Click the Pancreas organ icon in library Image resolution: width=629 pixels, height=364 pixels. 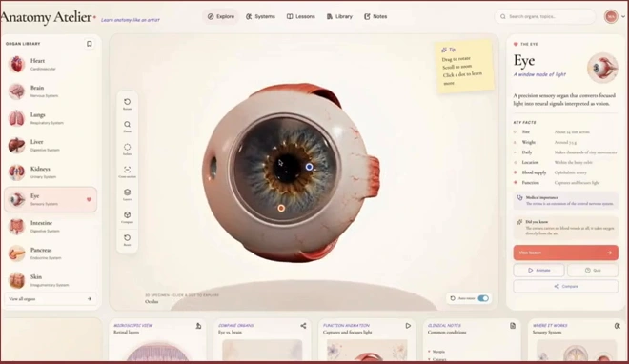(17, 253)
